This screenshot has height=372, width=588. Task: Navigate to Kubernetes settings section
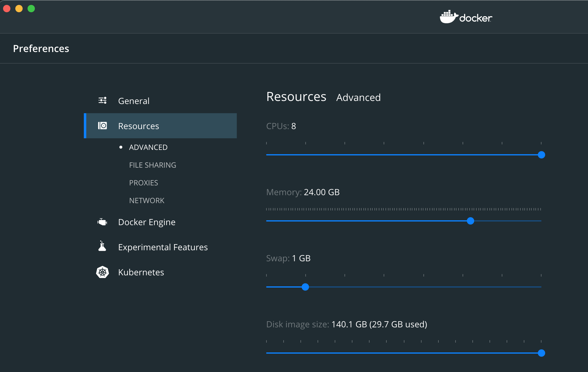(140, 272)
